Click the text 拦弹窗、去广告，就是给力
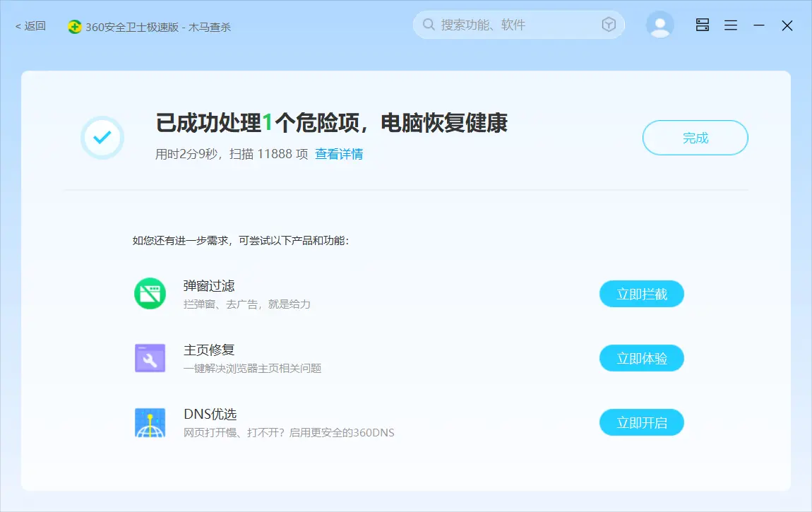Screen dimensions: 812x512 247,304
